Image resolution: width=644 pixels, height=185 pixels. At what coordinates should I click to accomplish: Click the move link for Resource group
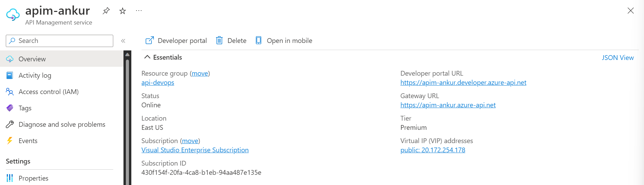tap(200, 73)
